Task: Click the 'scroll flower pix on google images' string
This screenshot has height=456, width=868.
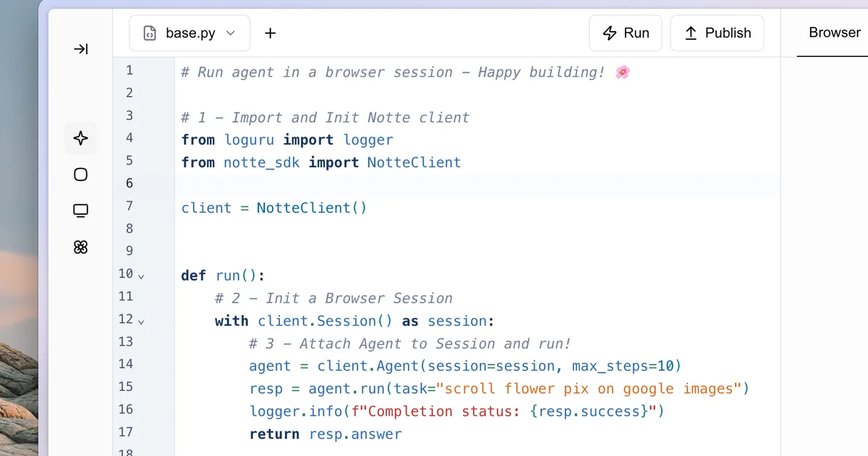Action: pyautogui.click(x=590, y=389)
